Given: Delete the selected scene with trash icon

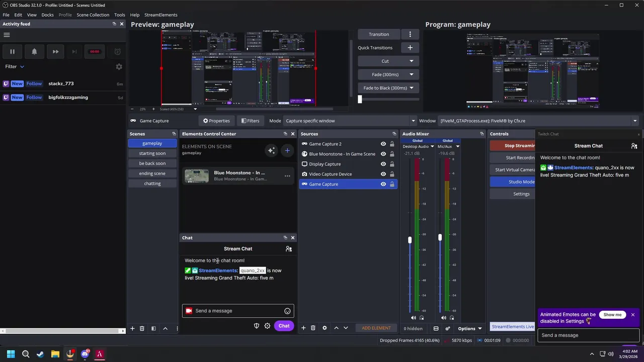Looking at the screenshot, I should tap(142, 328).
